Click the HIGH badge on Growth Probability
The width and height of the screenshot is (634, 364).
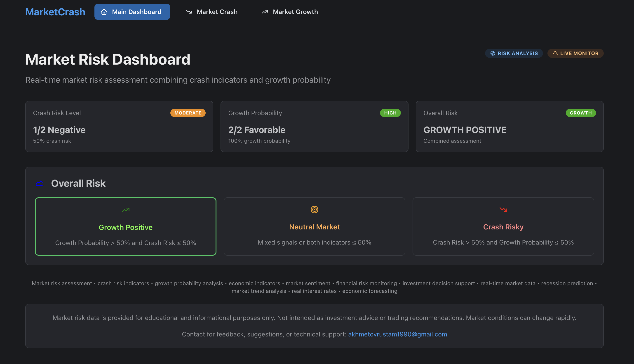pos(390,113)
